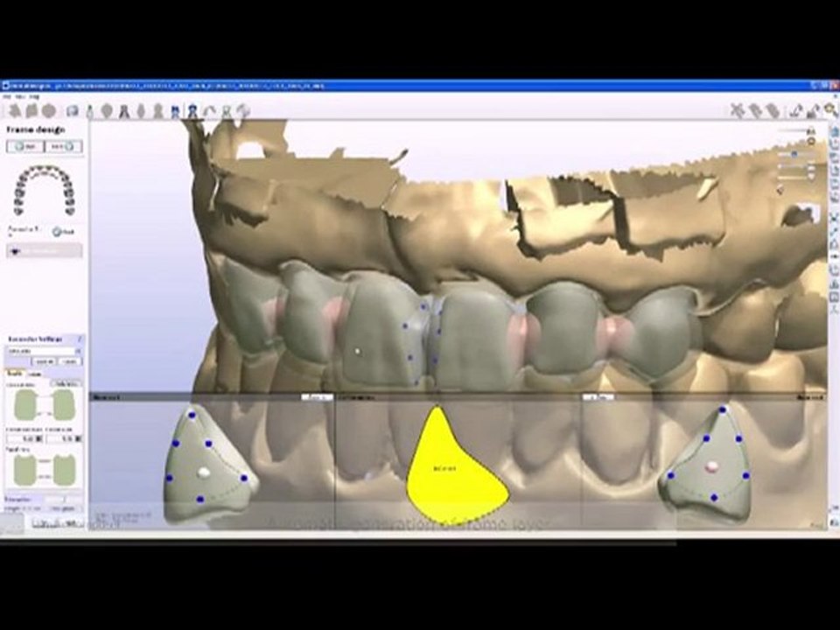The image size is (840, 630).
Task: Open the leftmost menu in the menu bar
Action: tap(7, 97)
